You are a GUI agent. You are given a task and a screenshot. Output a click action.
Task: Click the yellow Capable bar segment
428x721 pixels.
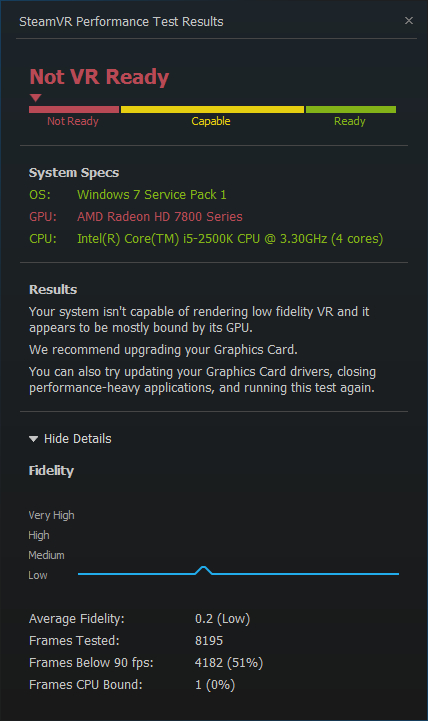[x=212, y=109]
